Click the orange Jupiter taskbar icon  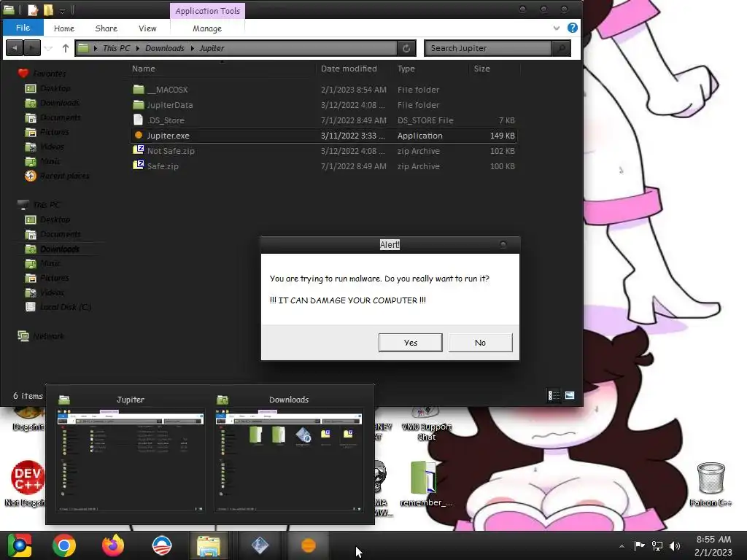point(309,545)
